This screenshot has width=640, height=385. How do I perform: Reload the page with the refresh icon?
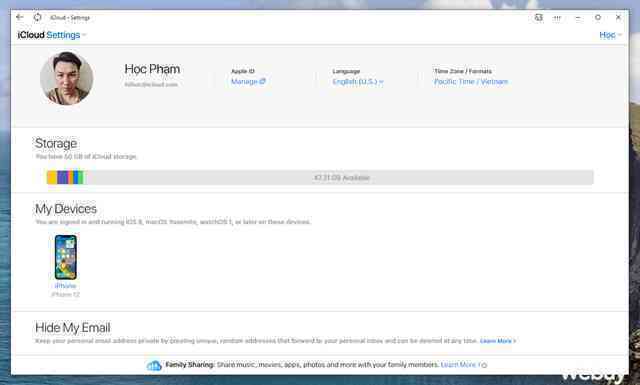tap(38, 17)
